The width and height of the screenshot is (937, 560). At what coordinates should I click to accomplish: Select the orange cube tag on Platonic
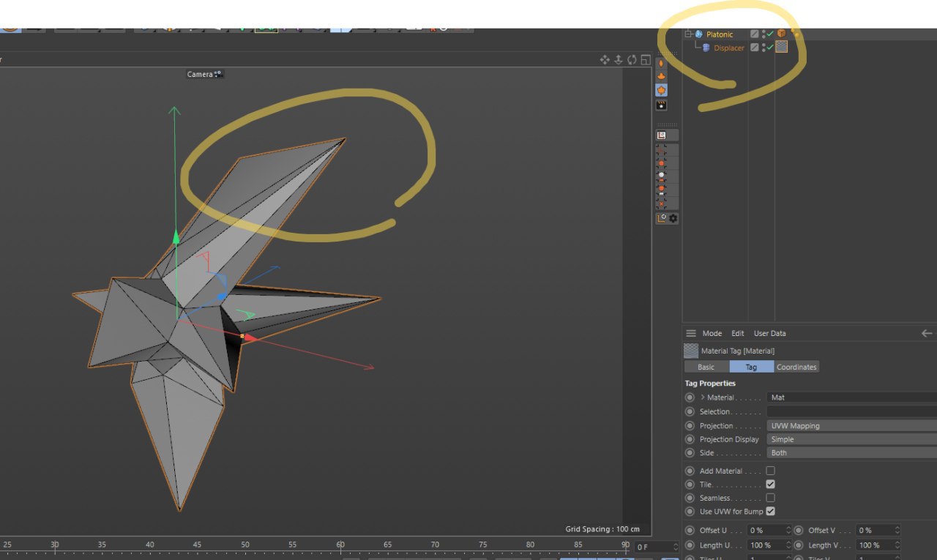point(782,34)
